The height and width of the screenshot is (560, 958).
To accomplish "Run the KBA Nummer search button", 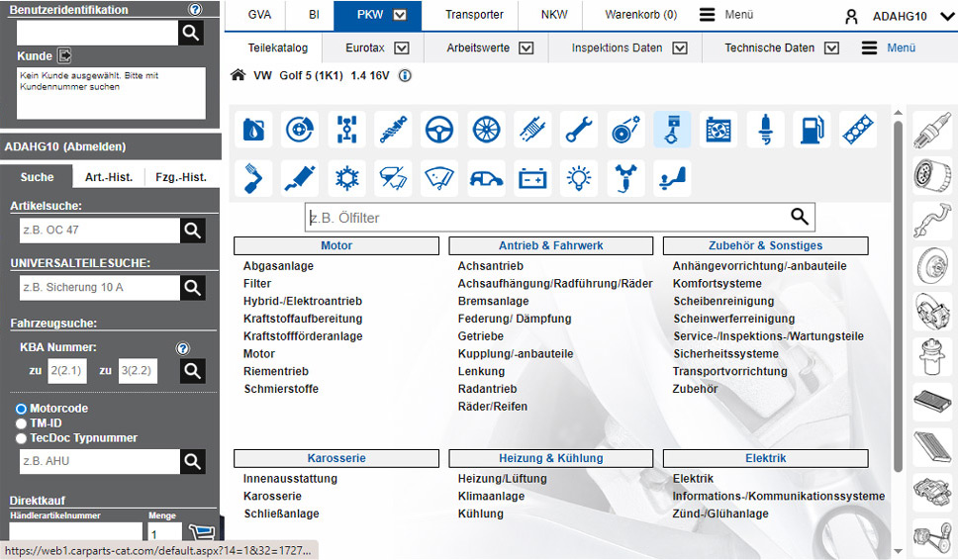I will [192, 371].
